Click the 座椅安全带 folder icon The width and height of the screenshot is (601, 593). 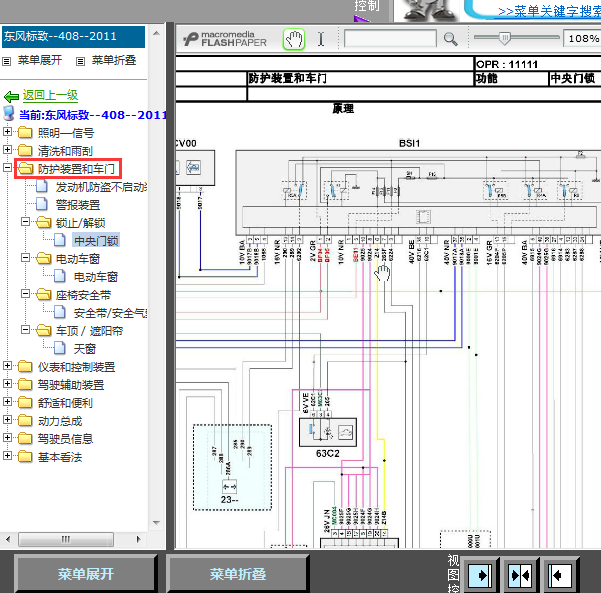click(x=43, y=294)
